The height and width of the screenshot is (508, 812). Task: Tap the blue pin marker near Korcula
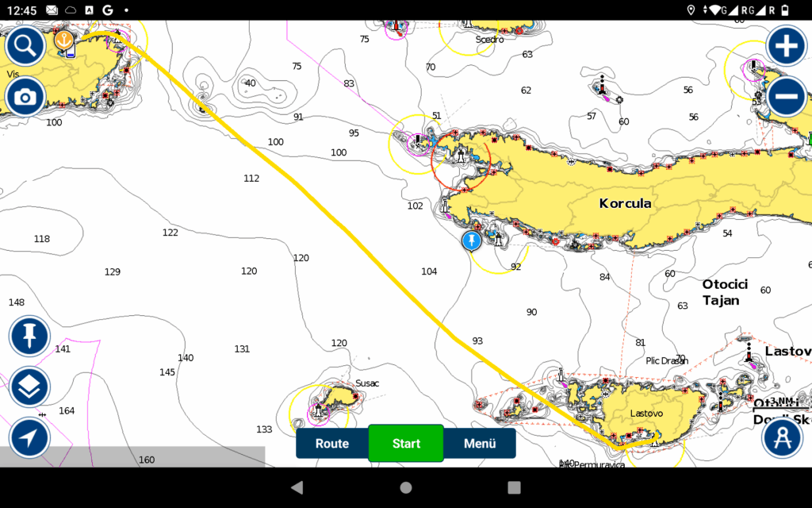[472, 240]
